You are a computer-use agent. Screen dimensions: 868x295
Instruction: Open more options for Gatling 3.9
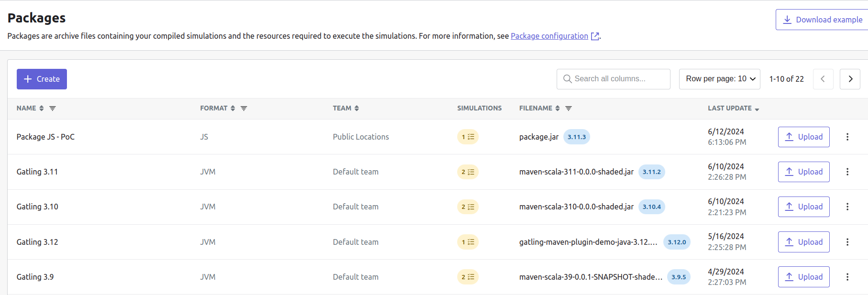click(847, 277)
